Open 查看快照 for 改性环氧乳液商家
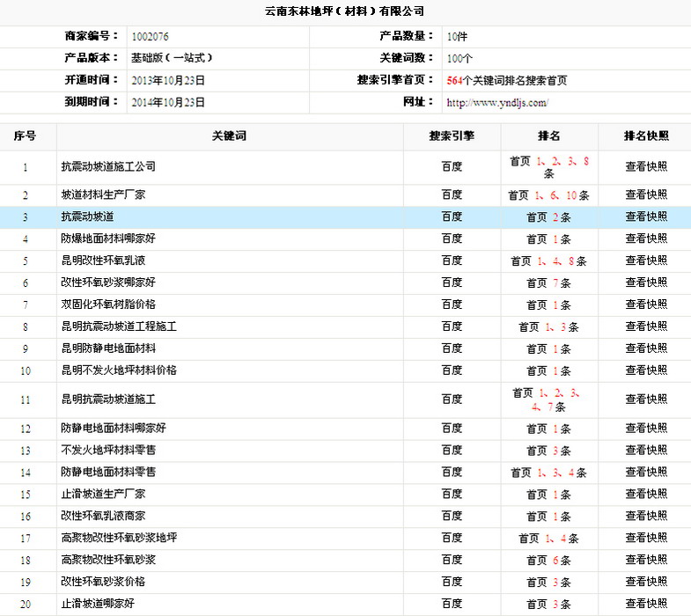The image size is (691, 616). (646, 516)
